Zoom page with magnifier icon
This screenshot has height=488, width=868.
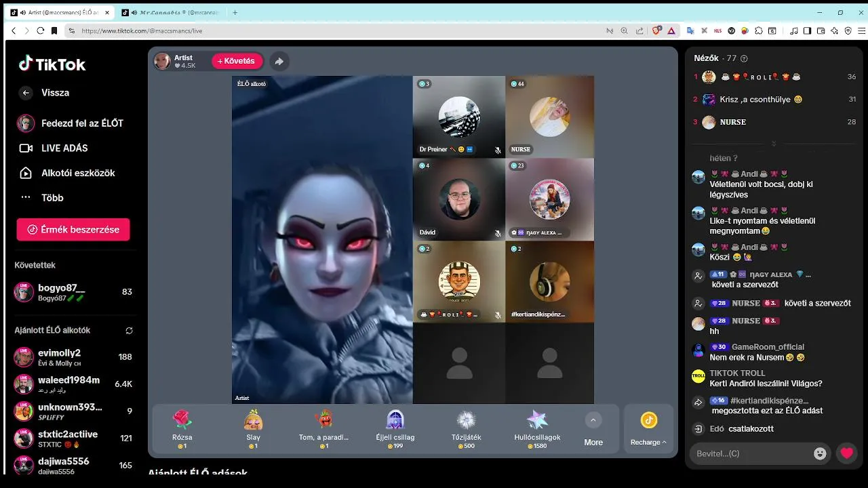[624, 30]
